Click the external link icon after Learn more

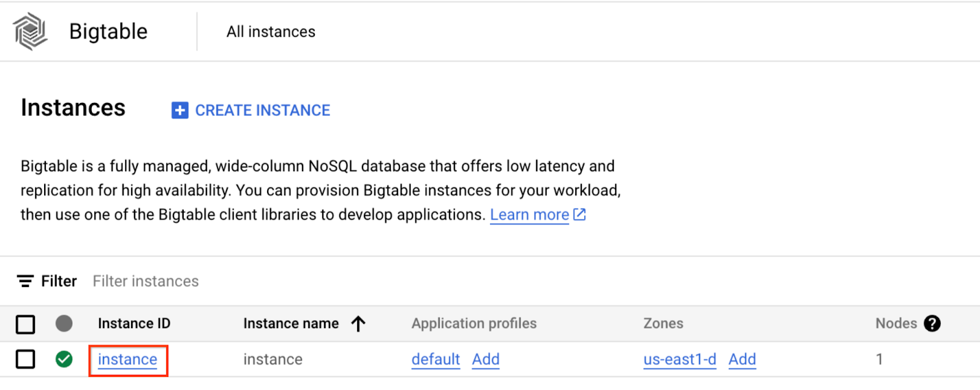coord(579,215)
